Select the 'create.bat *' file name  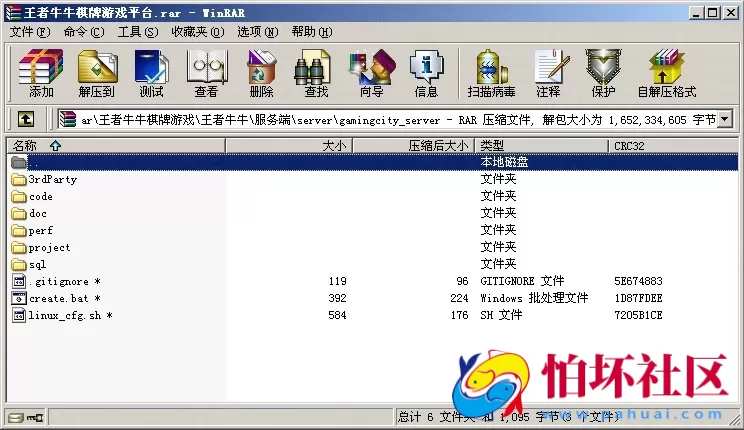[x=65, y=299]
